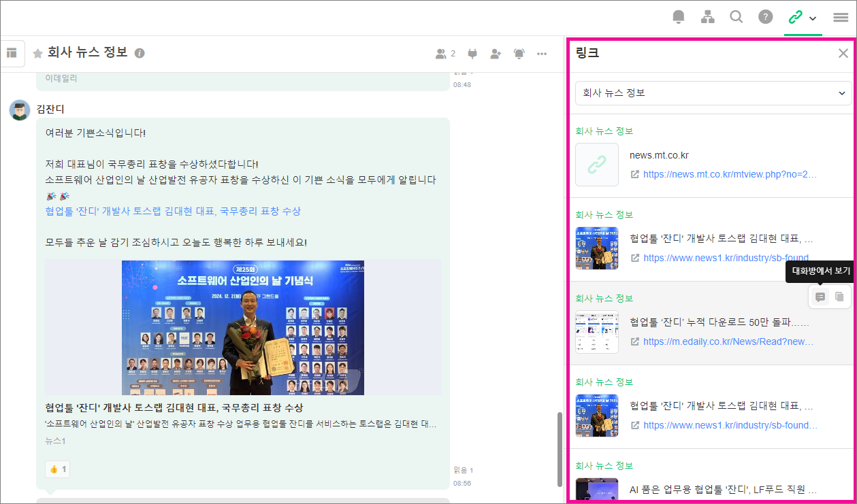The image size is (857, 504).
Task: Open the notifications bell in top bar
Action: [x=678, y=17]
